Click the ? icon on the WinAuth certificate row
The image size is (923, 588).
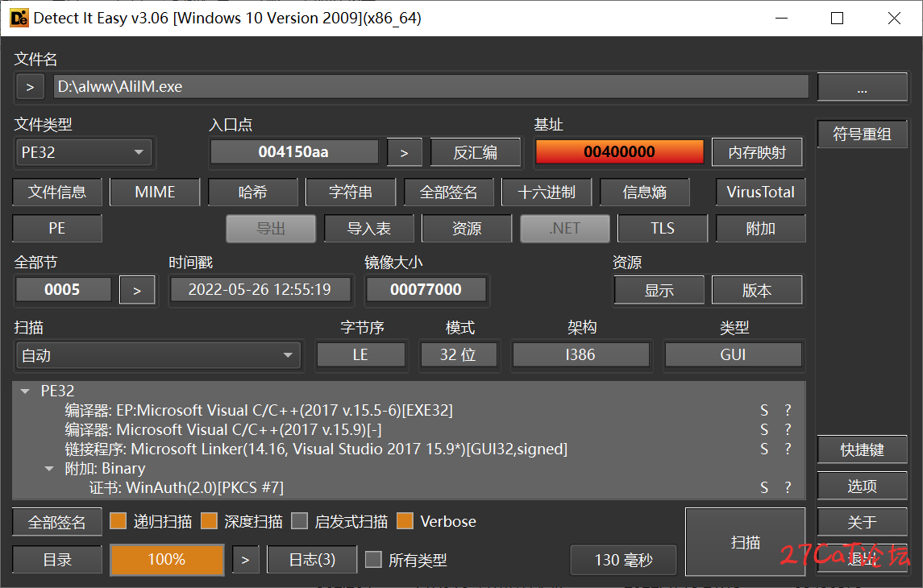tap(788, 487)
